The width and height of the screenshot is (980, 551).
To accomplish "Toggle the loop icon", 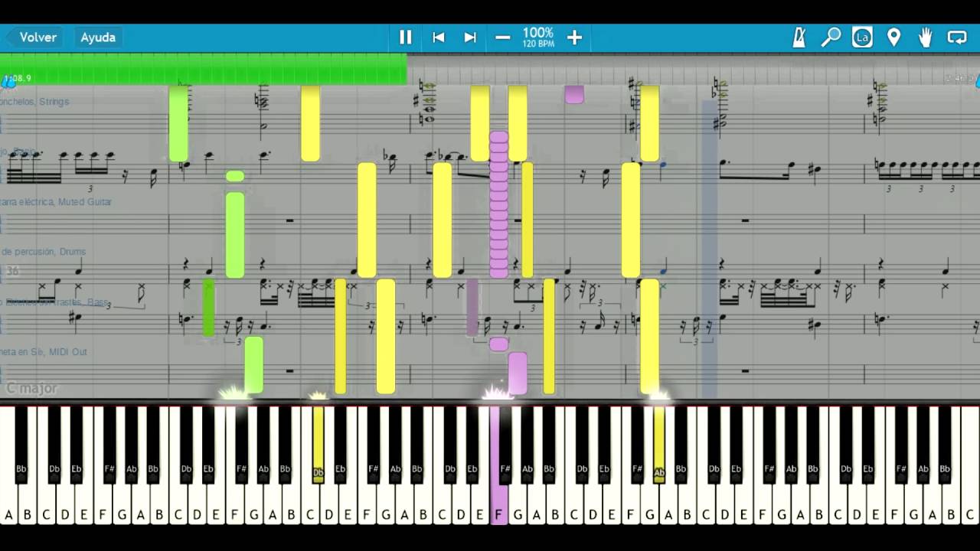I will (x=957, y=37).
